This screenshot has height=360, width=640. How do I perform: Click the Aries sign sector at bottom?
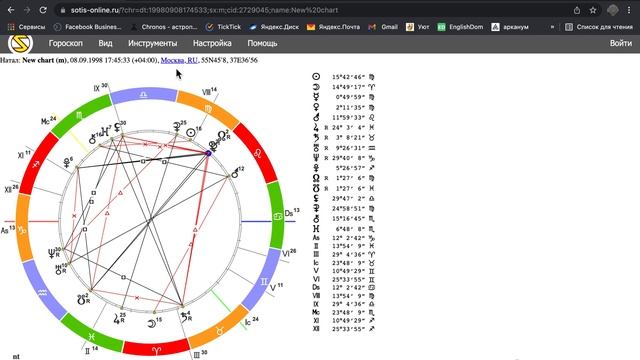click(x=156, y=350)
